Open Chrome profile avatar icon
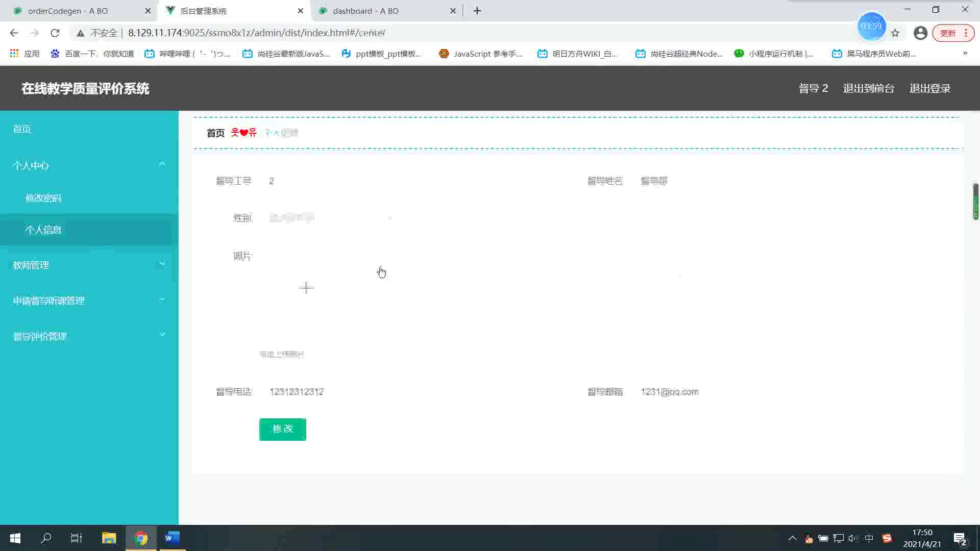Screen dimensions: 980x551 [x=920, y=33]
